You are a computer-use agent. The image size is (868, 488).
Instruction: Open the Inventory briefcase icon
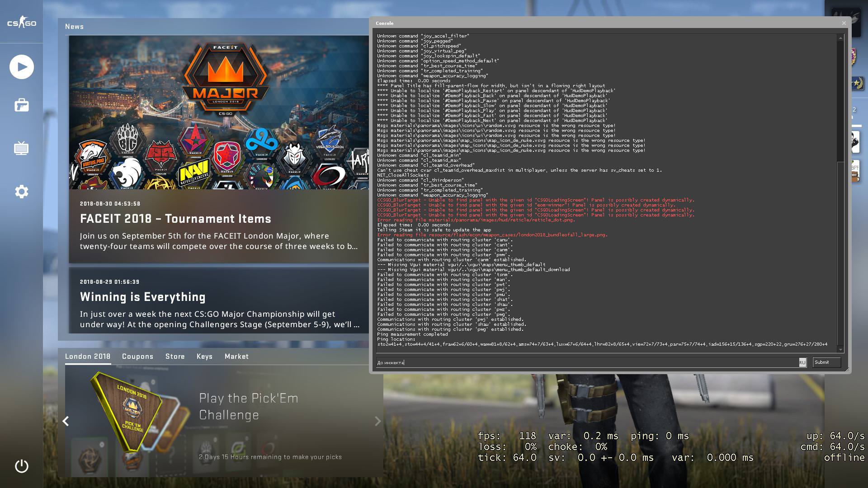[22, 106]
